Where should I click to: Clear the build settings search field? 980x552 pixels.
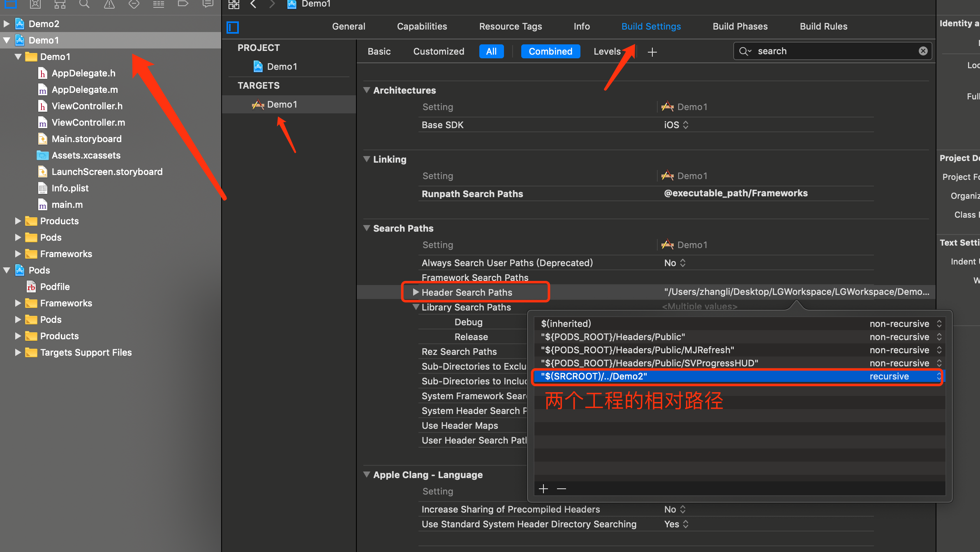pos(923,51)
